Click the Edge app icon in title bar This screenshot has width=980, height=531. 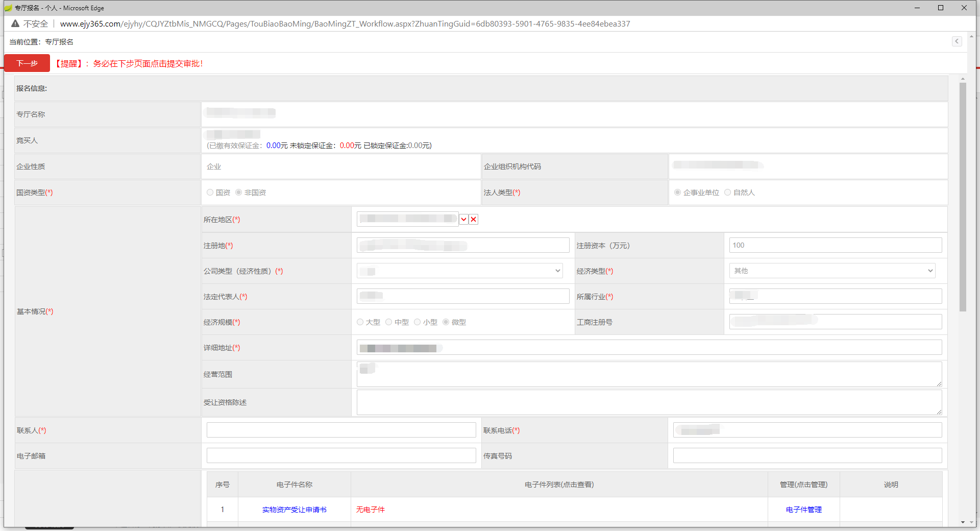pyautogui.click(x=8, y=8)
